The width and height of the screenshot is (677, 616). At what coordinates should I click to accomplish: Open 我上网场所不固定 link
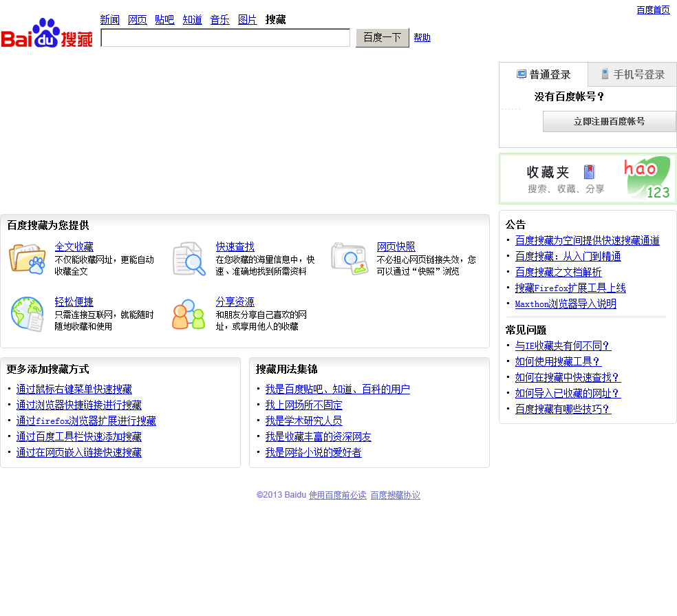(303, 405)
